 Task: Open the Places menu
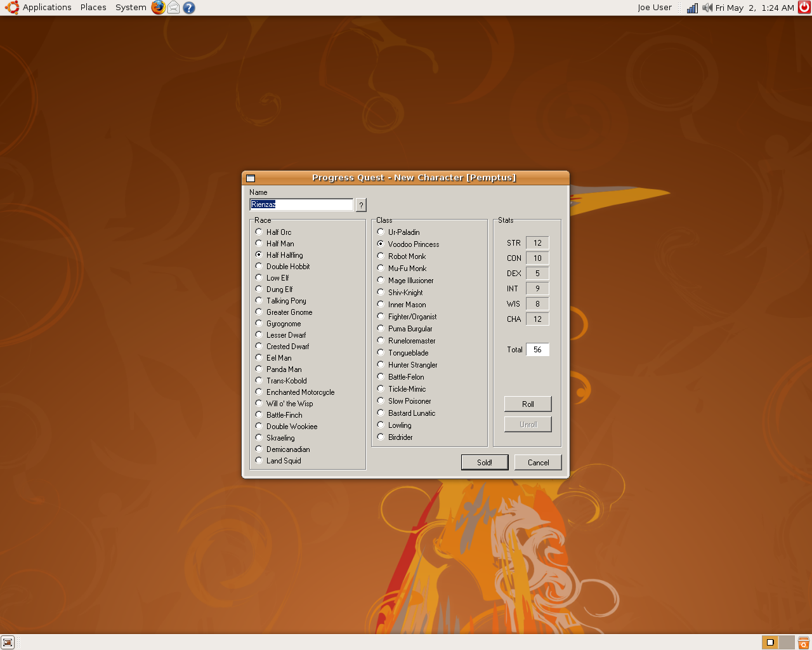[x=93, y=8]
